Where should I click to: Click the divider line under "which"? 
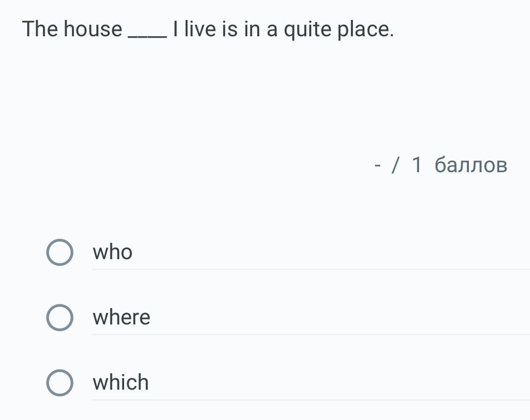[311, 400]
